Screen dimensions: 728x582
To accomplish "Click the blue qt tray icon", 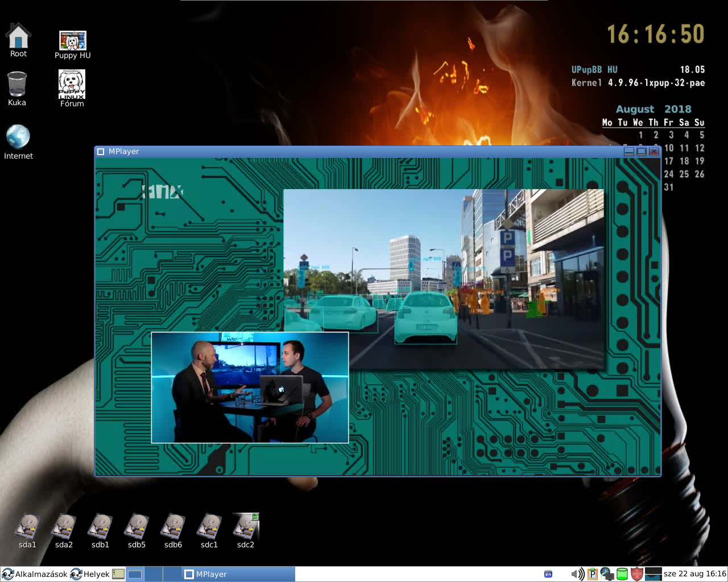I will point(548,574).
